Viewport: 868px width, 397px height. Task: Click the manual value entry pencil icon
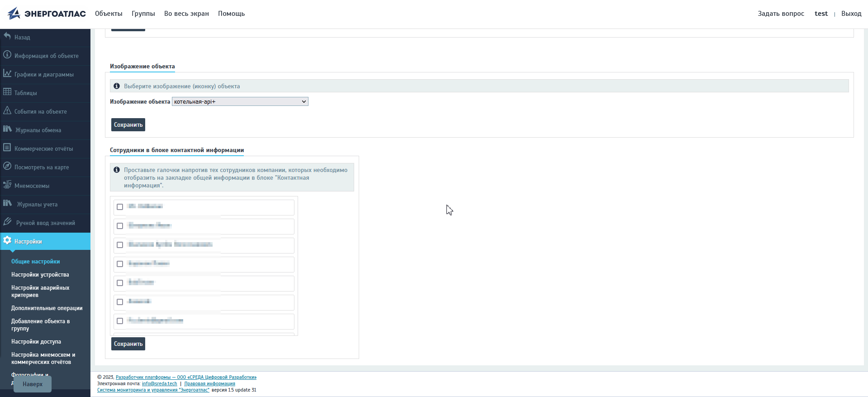(7, 222)
